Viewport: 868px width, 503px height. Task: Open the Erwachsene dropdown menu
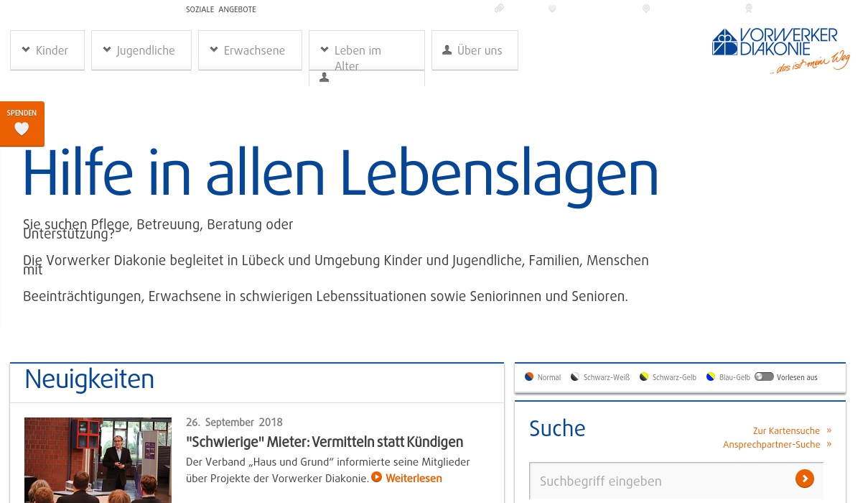(x=250, y=50)
